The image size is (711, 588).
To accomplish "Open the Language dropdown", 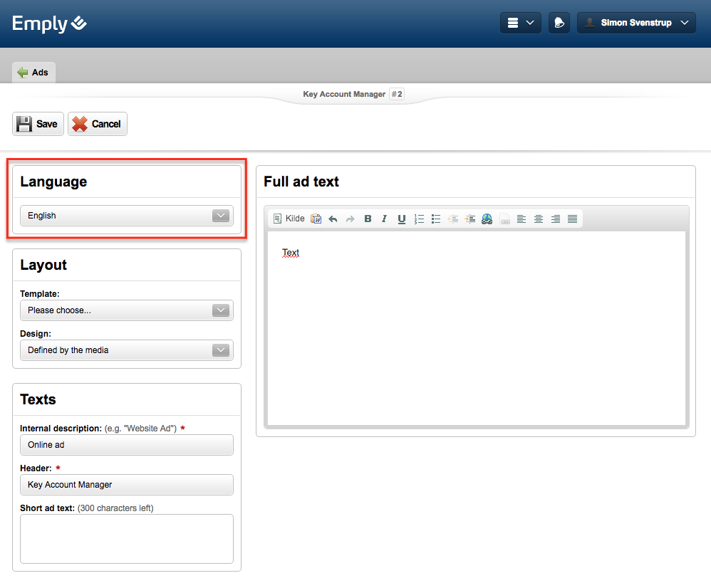I will coord(126,216).
